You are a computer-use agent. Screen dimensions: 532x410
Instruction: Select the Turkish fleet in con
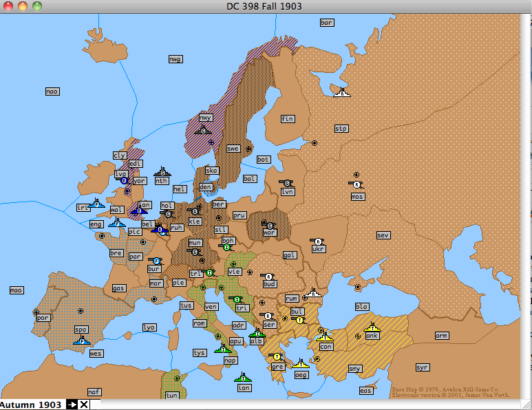click(x=325, y=337)
